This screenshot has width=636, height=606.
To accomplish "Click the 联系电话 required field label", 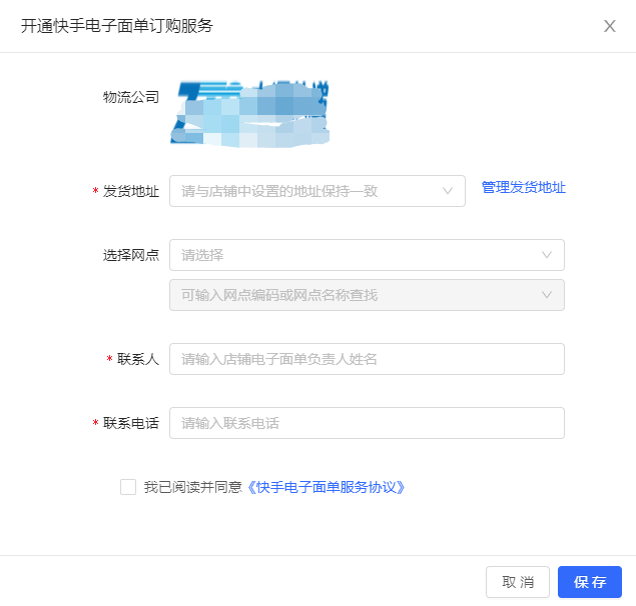I will pyautogui.click(x=131, y=423).
